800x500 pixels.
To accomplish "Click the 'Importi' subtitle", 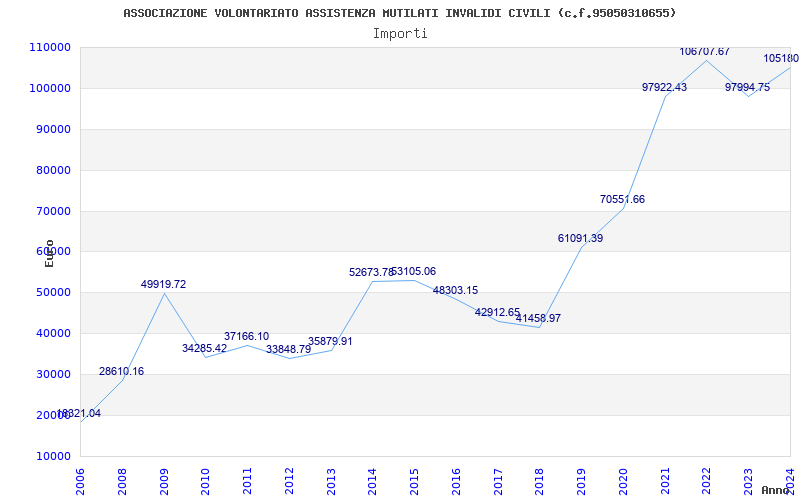I will (x=399, y=34).
